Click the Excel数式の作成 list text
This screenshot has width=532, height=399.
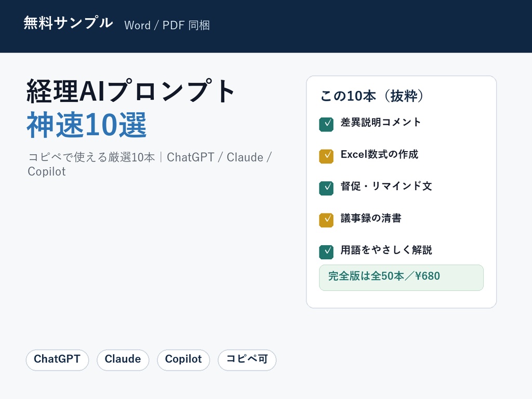[379, 154]
